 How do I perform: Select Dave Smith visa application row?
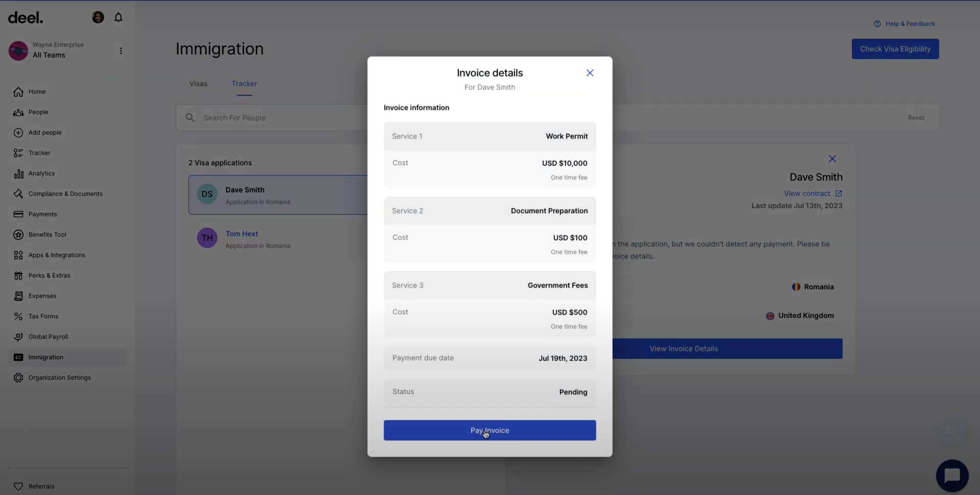point(278,195)
